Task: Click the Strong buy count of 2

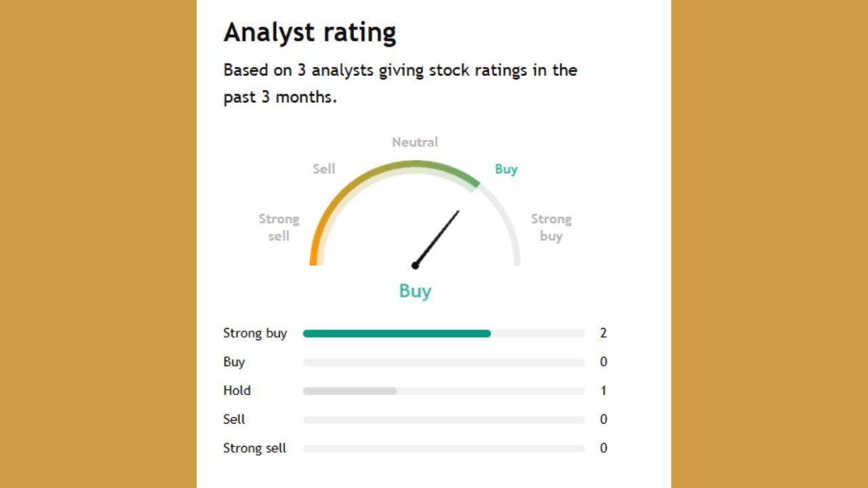Action: coord(604,333)
